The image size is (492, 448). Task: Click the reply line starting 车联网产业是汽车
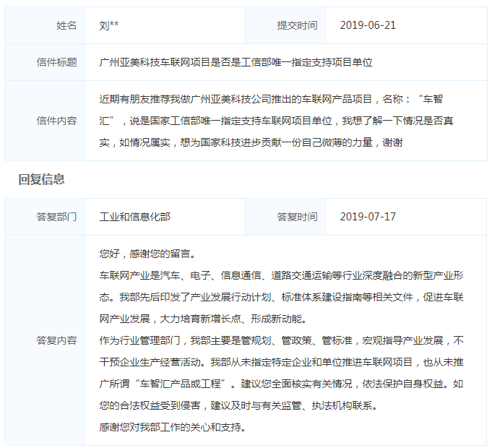pyautogui.click(x=281, y=275)
